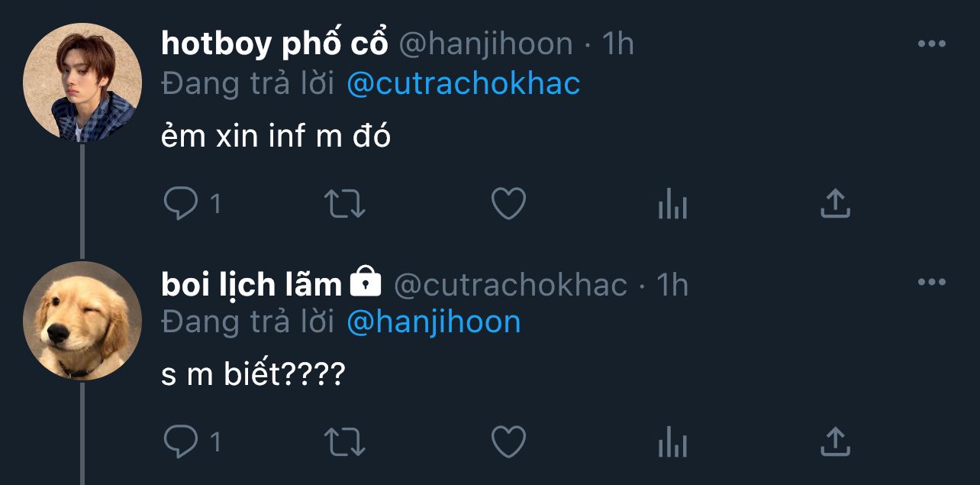Open more options on hanjihoon's tweet

tap(931, 44)
